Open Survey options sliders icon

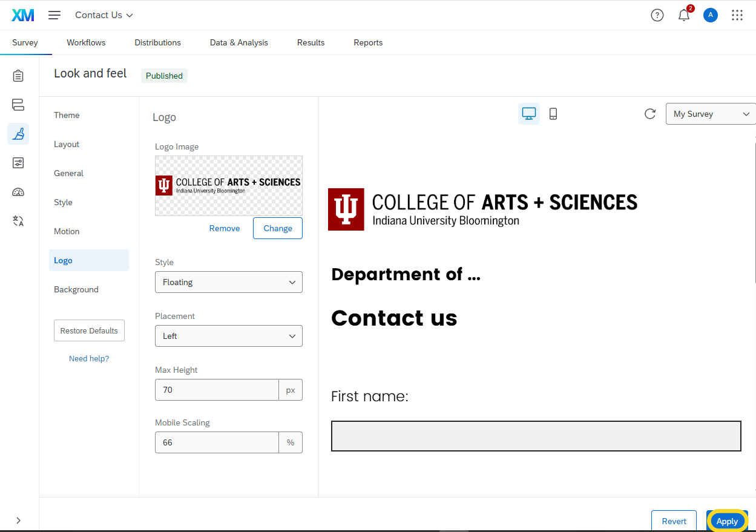[18, 163]
